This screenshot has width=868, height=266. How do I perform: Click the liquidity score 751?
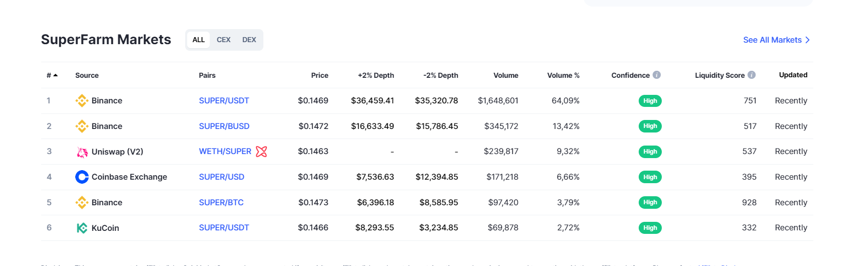[750, 101]
